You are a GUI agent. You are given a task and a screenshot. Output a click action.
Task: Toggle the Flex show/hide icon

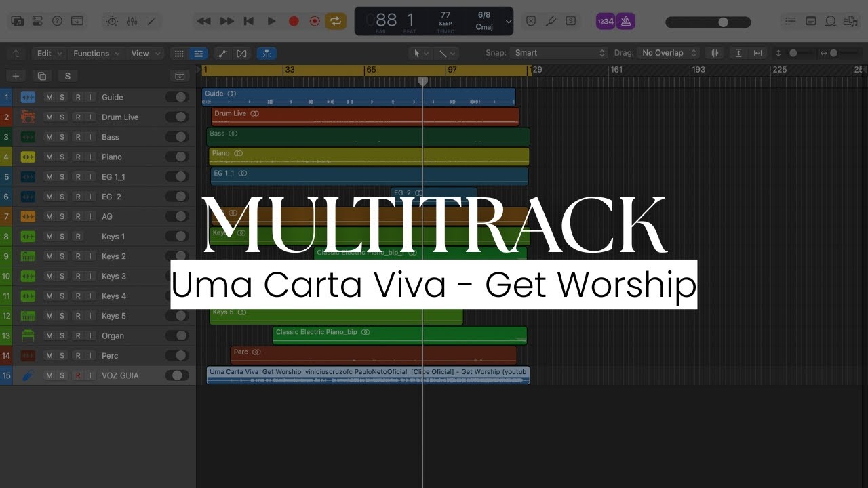point(242,53)
